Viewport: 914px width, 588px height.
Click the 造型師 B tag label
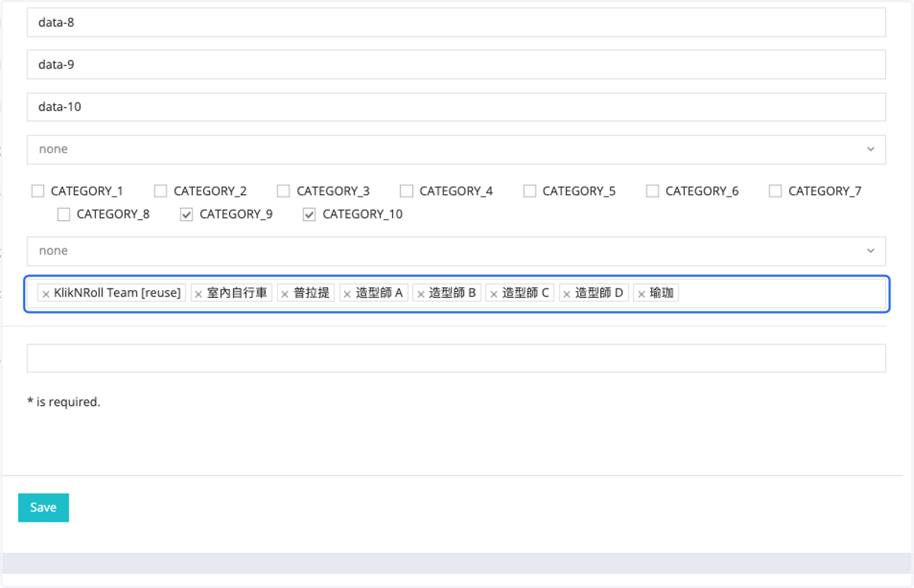pyautogui.click(x=452, y=292)
